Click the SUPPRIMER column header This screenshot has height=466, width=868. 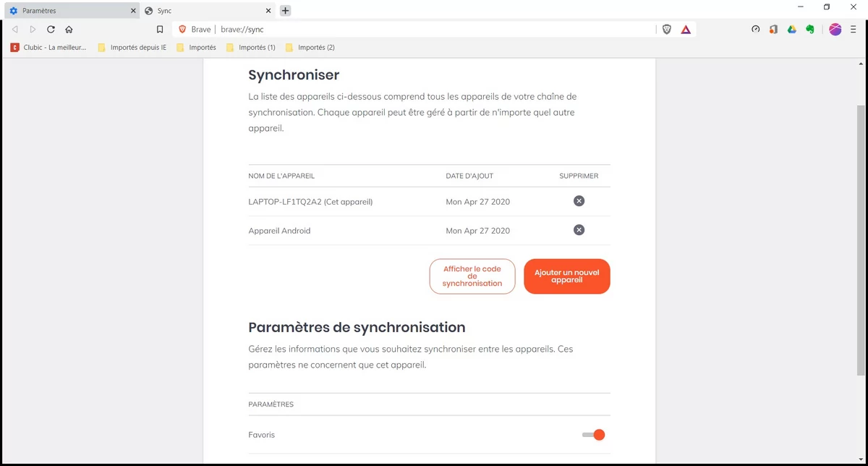tap(579, 176)
